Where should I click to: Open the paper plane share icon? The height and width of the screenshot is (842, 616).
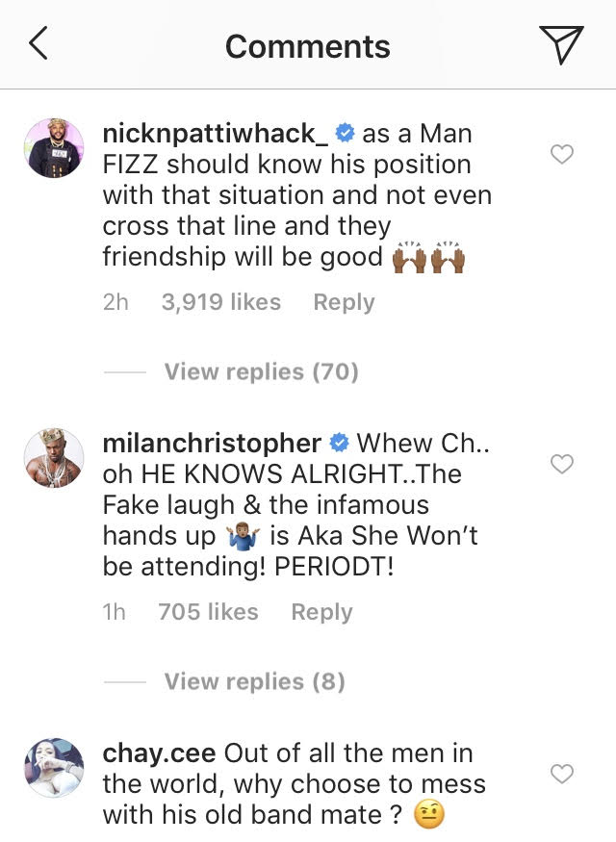(x=561, y=44)
